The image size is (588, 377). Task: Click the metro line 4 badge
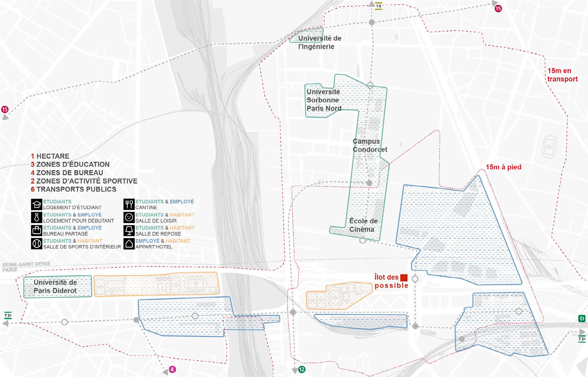click(x=172, y=369)
